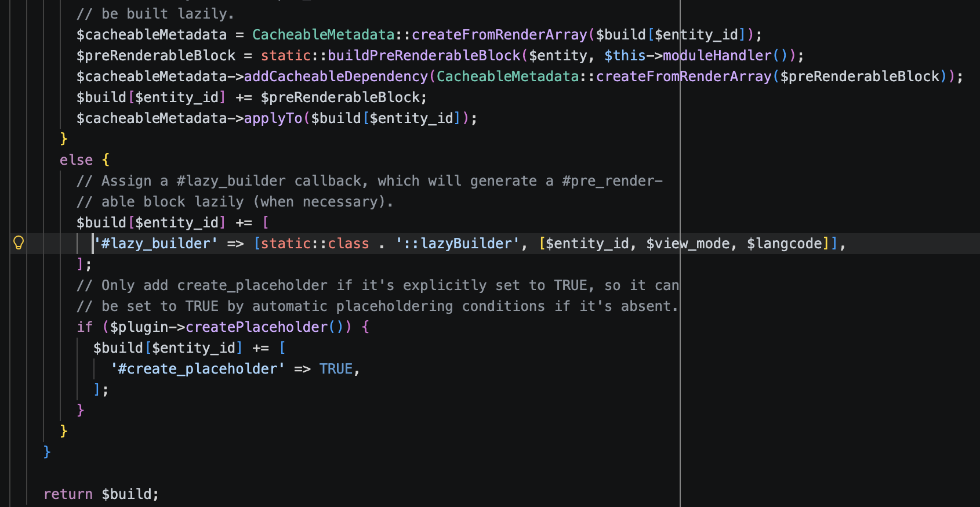This screenshot has height=507, width=980.
Task: Select the addCacheableDependency method name
Action: click(336, 77)
